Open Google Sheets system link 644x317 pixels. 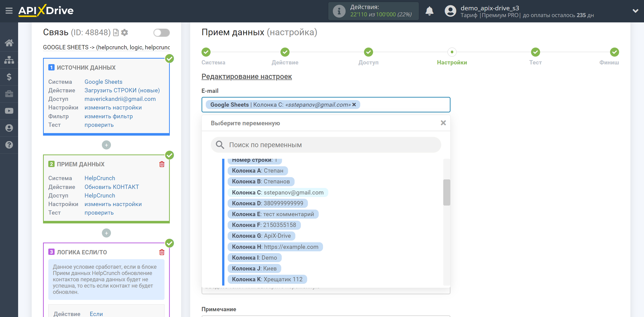point(103,82)
